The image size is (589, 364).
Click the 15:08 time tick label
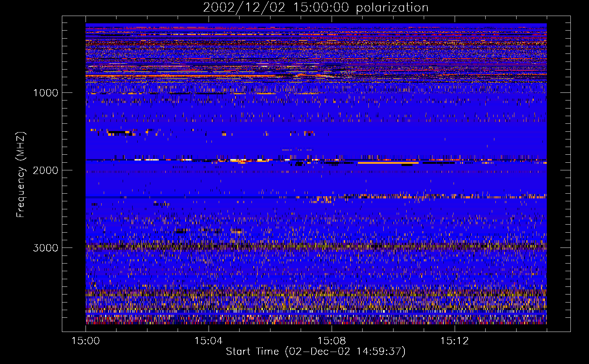(332, 341)
